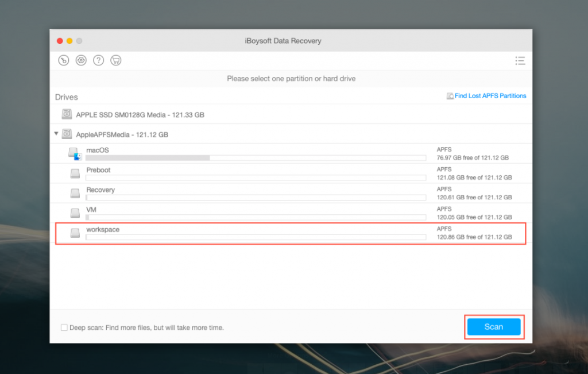
Task: Open the license key activation icon
Action: pyautogui.click(x=63, y=60)
